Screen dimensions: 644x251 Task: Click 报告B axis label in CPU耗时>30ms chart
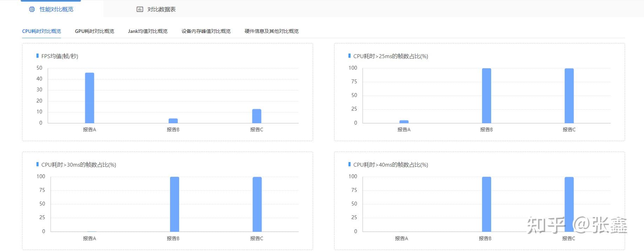pos(173,238)
